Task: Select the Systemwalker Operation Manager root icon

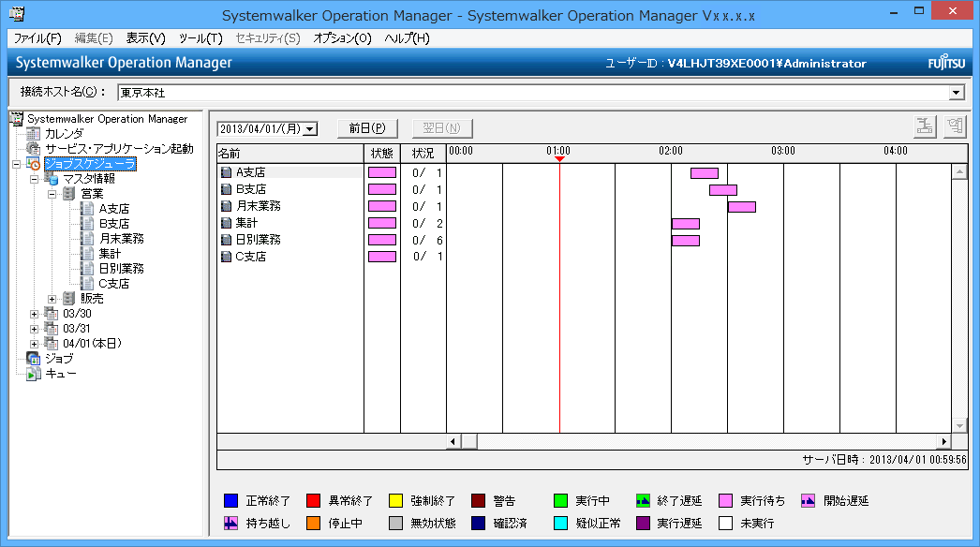Action: [x=17, y=118]
